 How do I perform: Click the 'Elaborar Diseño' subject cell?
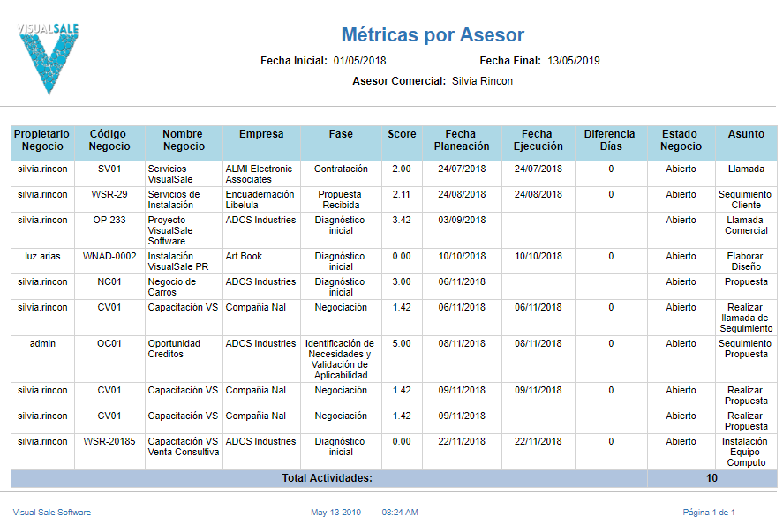(x=746, y=261)
